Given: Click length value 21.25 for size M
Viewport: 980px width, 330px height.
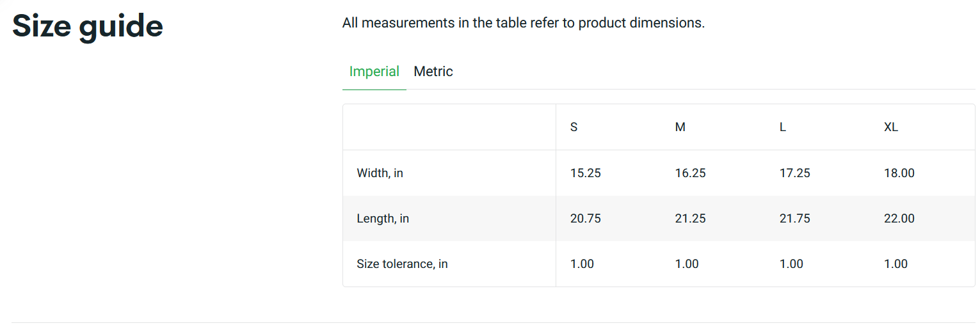Looking at the screenshot, I should click(x=691, y=219).
